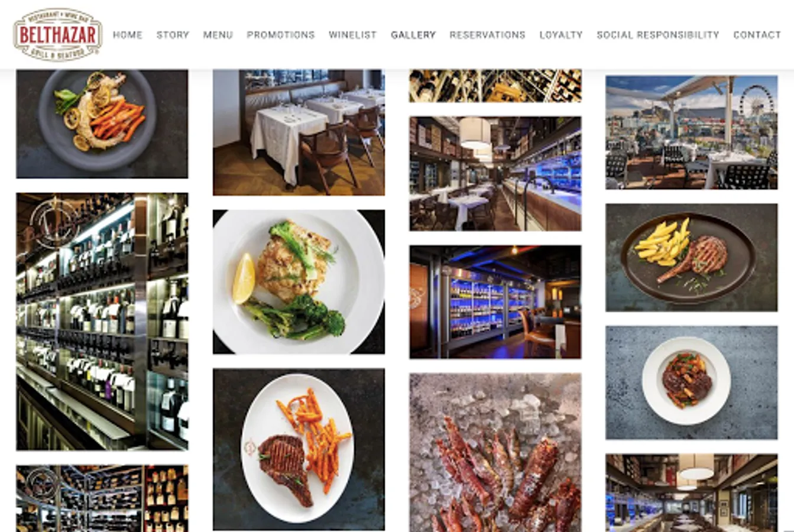Open the tall wine wall shelf photo
The height and width of the screenshot is (532, 794).
(102, 322)
